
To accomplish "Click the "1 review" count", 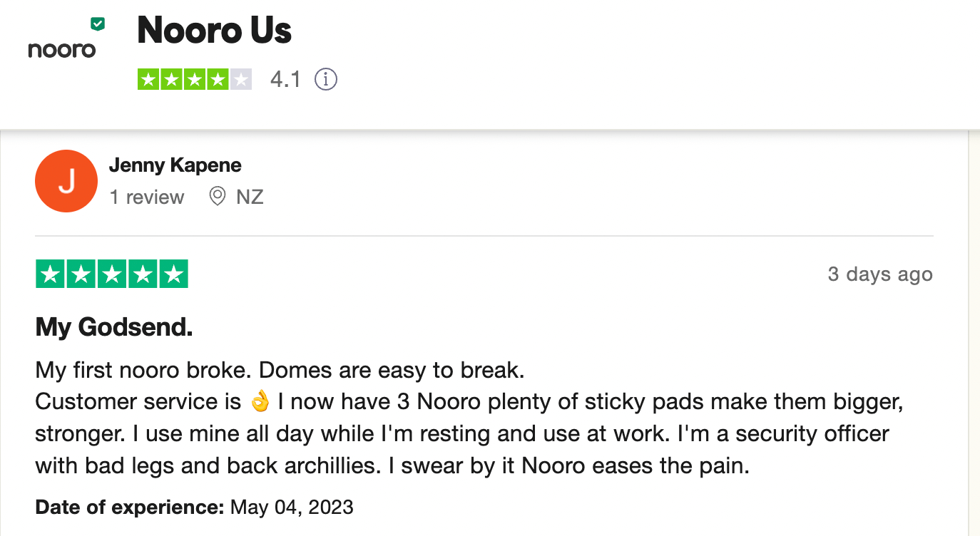I will tap(147, 197).
